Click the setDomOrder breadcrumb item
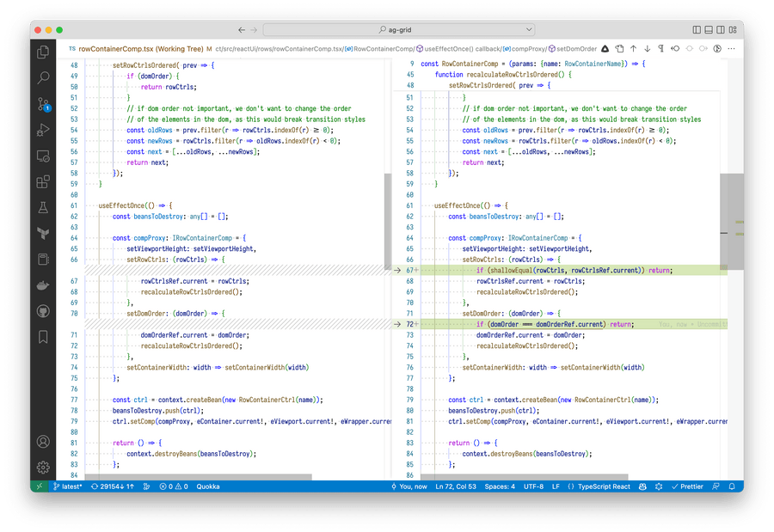774x532 pixels. coord(576,48)
